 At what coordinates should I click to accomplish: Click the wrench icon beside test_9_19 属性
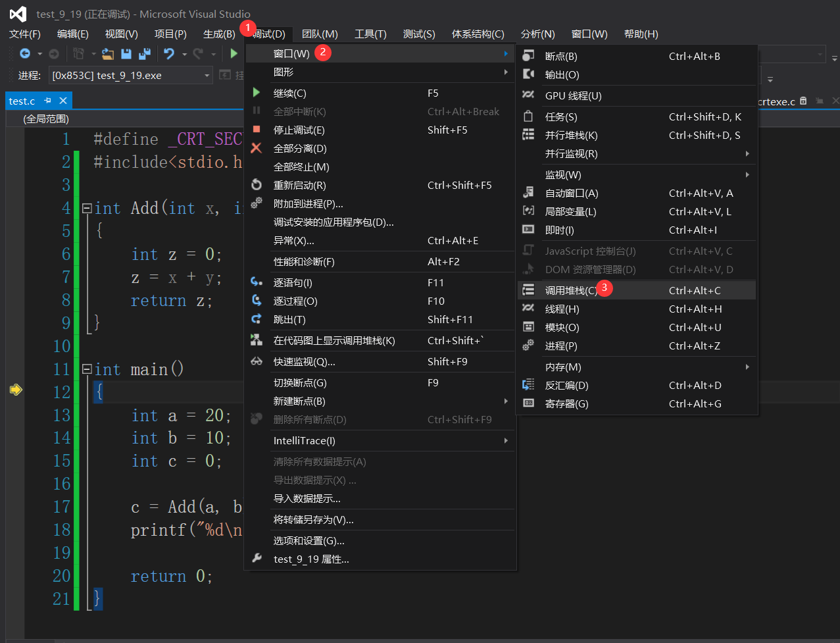click(257, 559)
